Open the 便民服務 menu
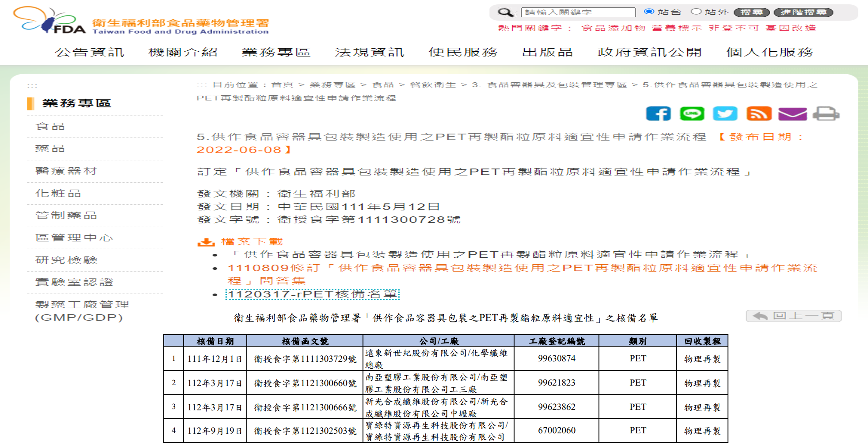 click(463, 52)
